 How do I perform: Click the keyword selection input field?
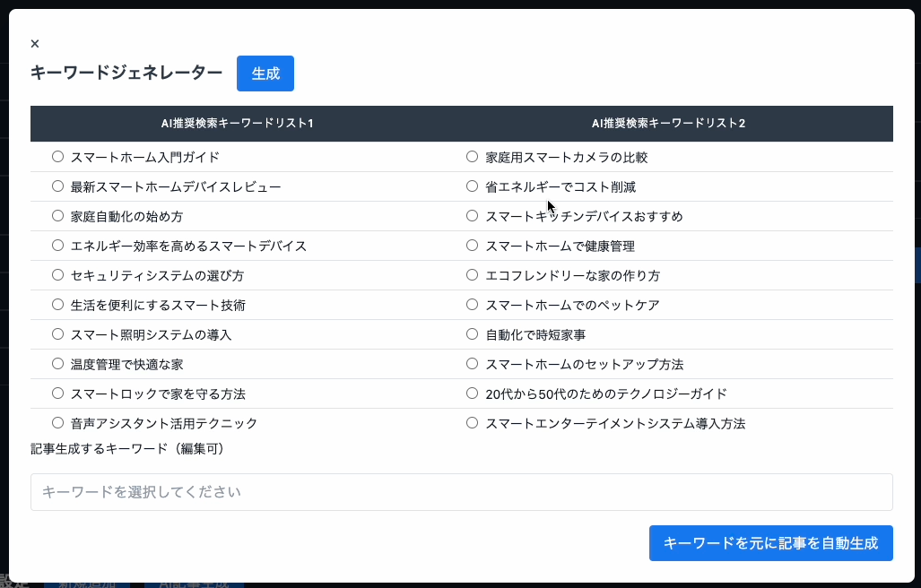462,491
